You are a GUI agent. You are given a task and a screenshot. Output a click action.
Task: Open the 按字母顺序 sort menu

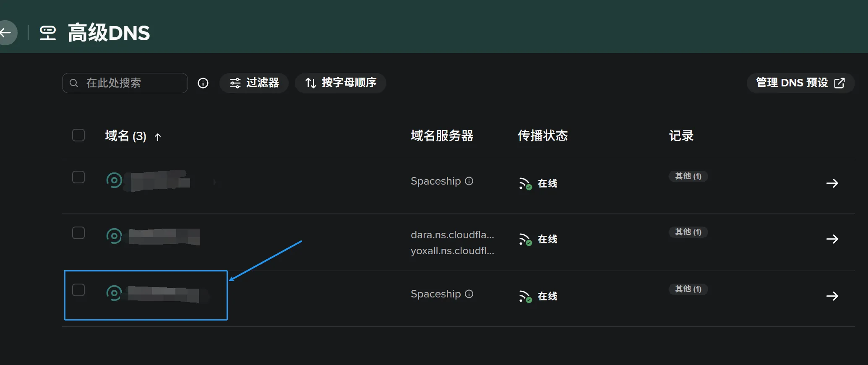point(340,83)
